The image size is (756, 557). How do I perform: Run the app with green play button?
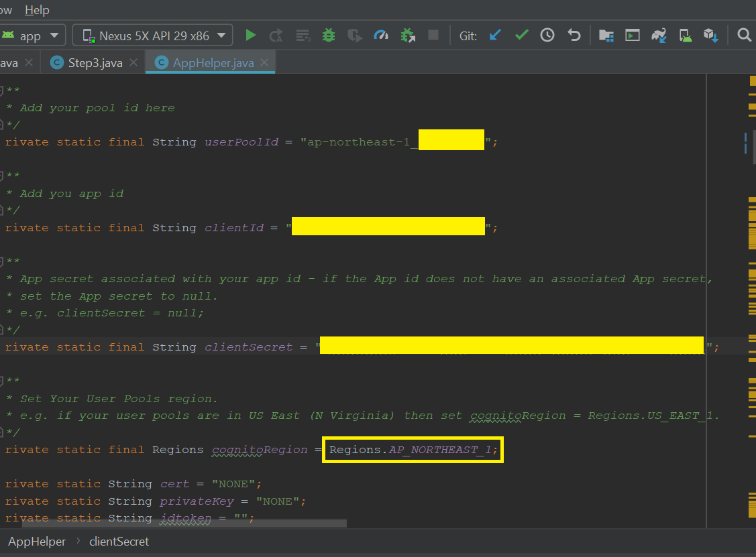[x=250, y=35]
